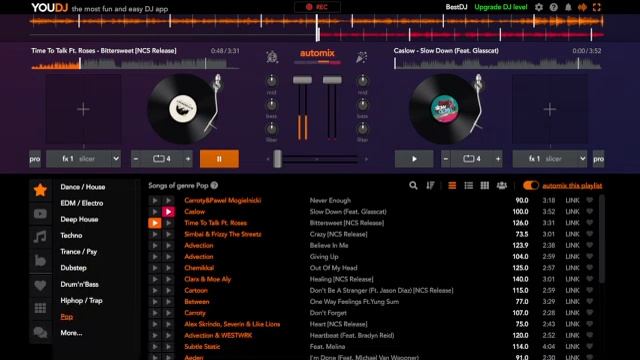Screen dimensions: 640x360
Task: Select Hiphop / Trap genre
Action: [81, 300]
